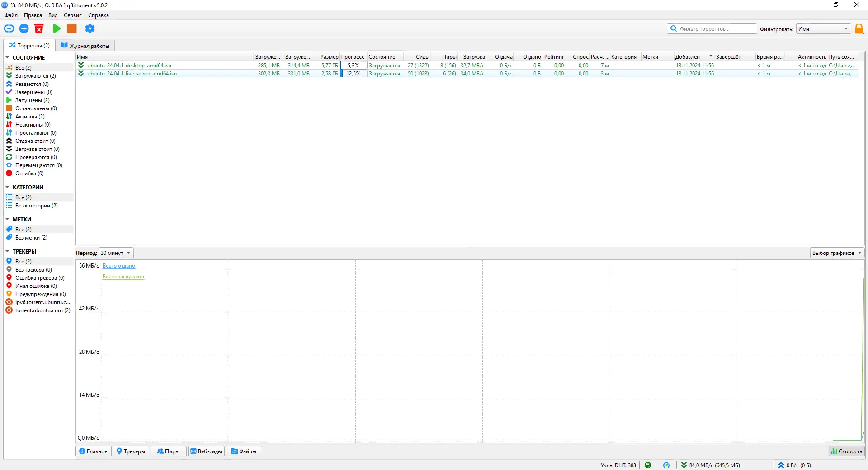868x470 pixels.
Task: Click the orange lock interface icon
Action: 859,29
